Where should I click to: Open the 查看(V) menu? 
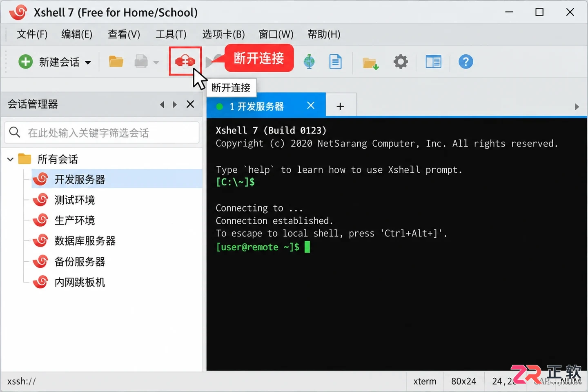(x=124, y=34)
